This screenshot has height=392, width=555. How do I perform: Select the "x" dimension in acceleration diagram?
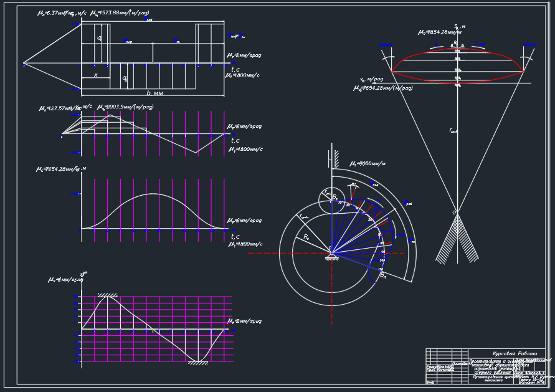point(95,75)
